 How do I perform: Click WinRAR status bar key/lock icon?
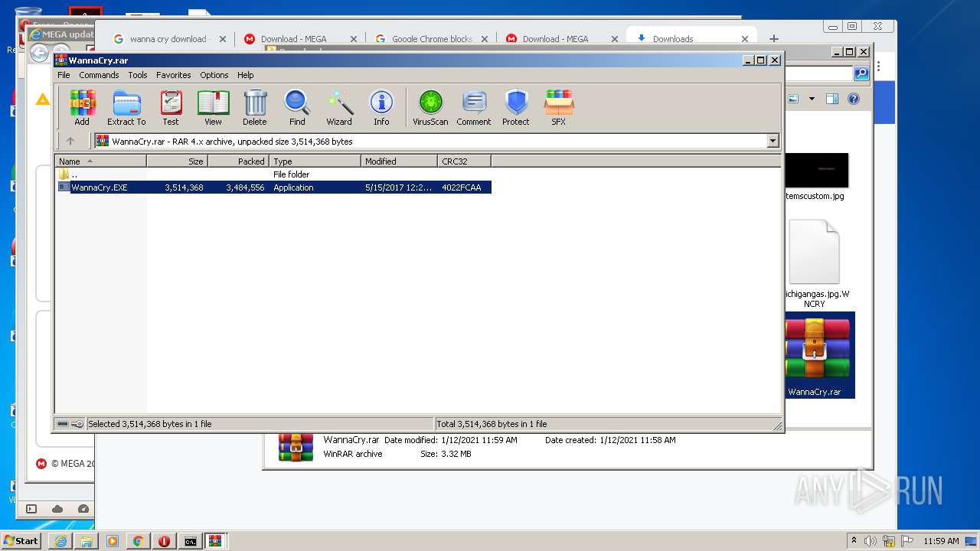(78, 424)
